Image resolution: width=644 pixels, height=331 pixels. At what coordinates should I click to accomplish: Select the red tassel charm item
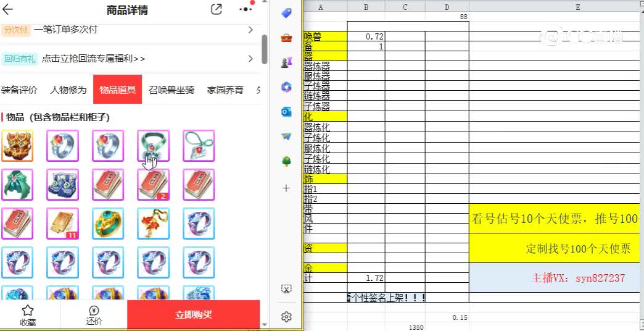153,224
